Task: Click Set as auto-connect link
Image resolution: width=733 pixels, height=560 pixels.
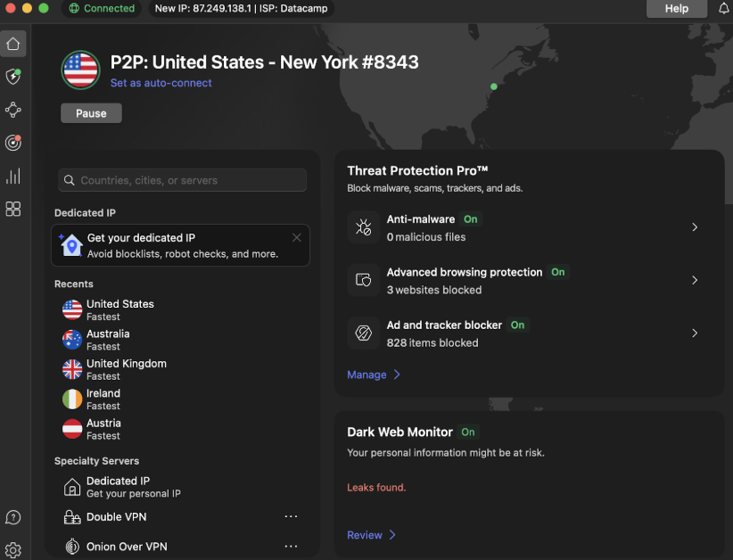Action: pos(161,83)
